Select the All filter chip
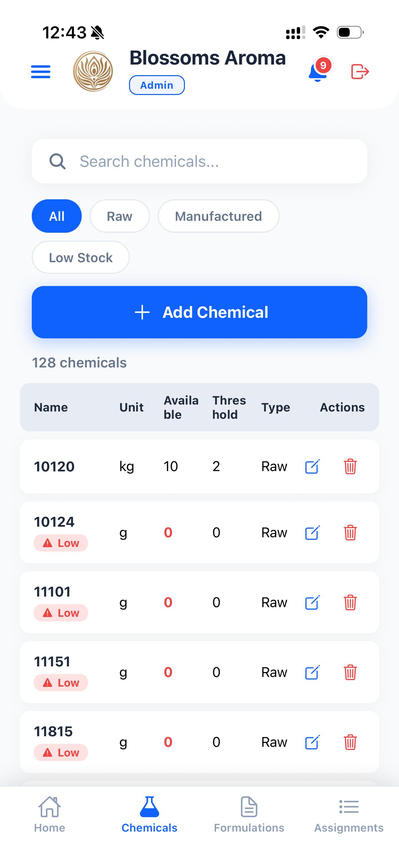Viewport: 399px width, 868px height. [x=57, y=216]
